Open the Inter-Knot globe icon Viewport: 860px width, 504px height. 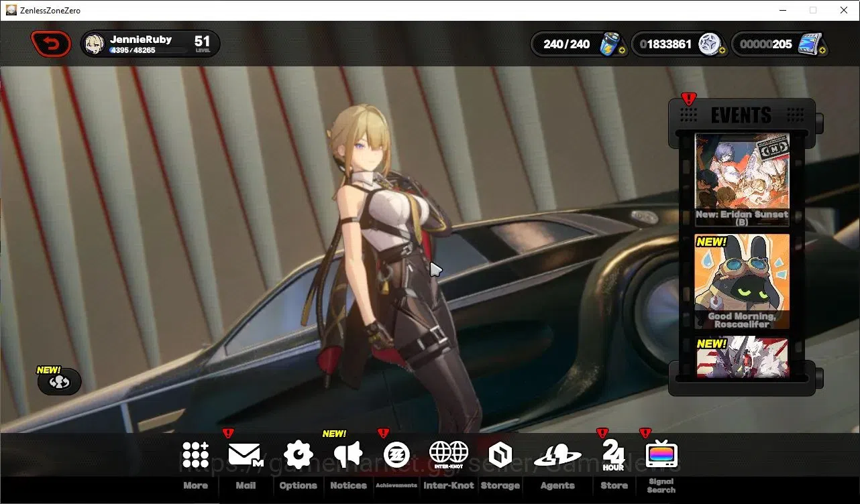(448, 455)
